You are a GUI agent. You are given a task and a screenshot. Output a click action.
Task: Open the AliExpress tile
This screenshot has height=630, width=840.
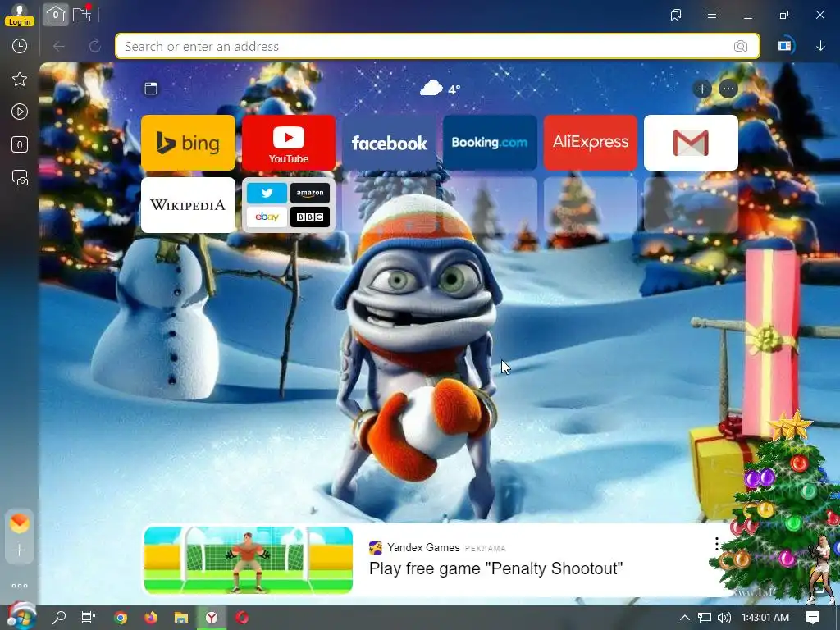[591, 143]
